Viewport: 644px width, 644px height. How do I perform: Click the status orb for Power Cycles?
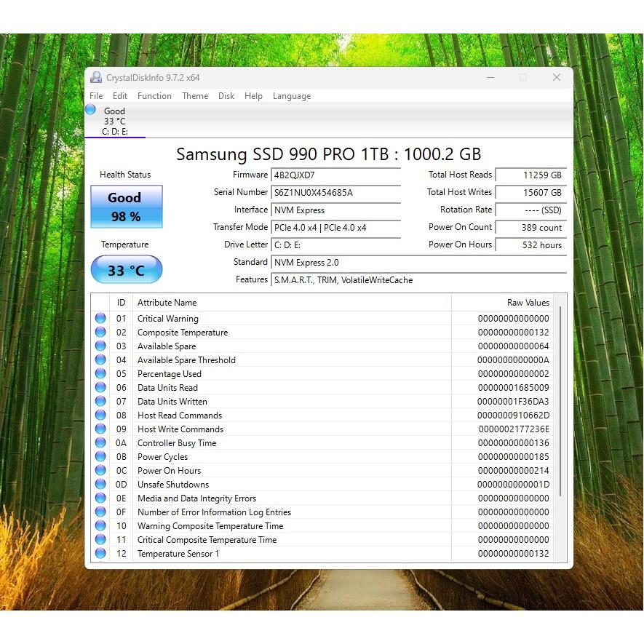click(100, 456)
